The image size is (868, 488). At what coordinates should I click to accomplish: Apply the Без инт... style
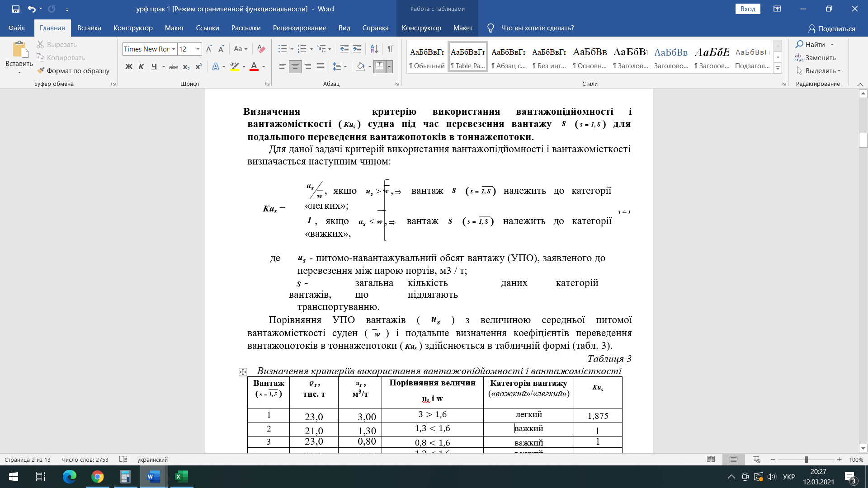549,57
